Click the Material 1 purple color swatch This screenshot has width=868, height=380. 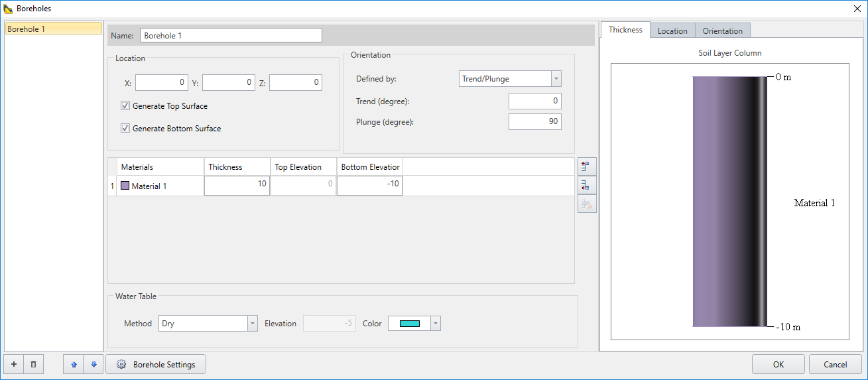[x=125, y=186]
